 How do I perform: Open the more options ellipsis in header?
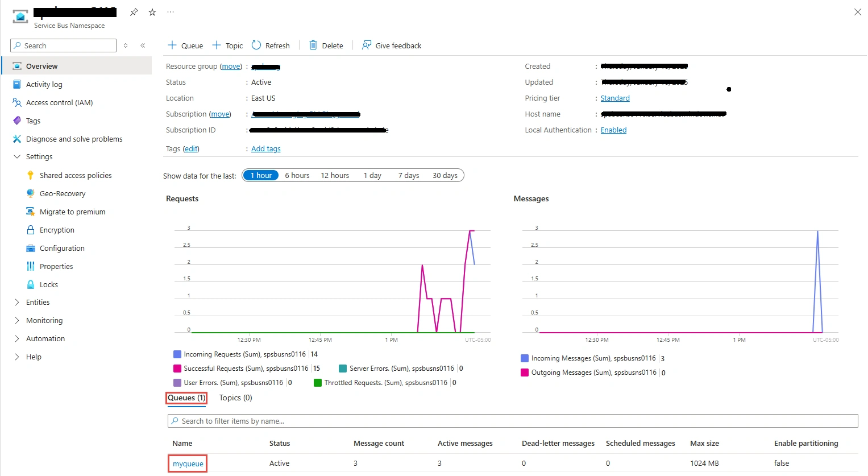171,12
